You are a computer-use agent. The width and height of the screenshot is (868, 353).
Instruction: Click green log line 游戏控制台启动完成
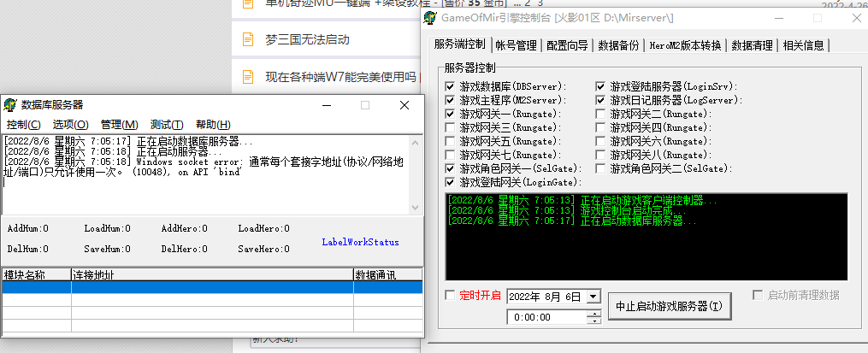click(568, 211)
